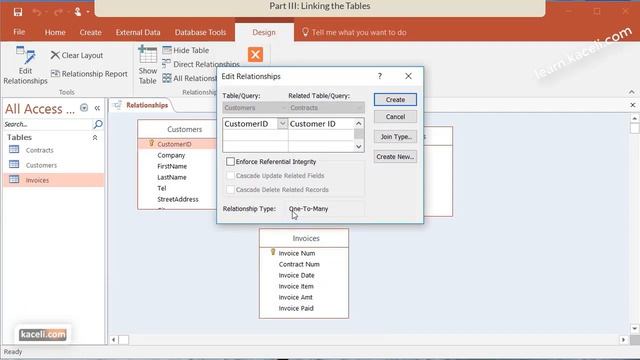
Task: Select the Design ribbon tab
Action: point(264,32)
